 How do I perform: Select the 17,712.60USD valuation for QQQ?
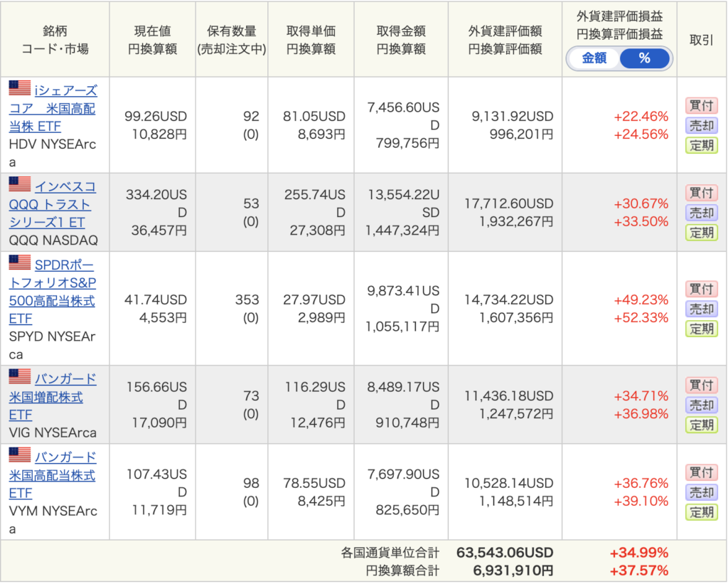click(x=509, y=203)
